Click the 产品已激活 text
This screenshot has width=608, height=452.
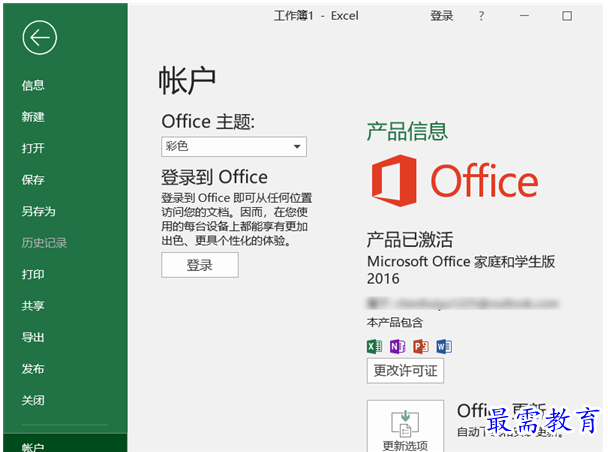click(x=410, y=240)
